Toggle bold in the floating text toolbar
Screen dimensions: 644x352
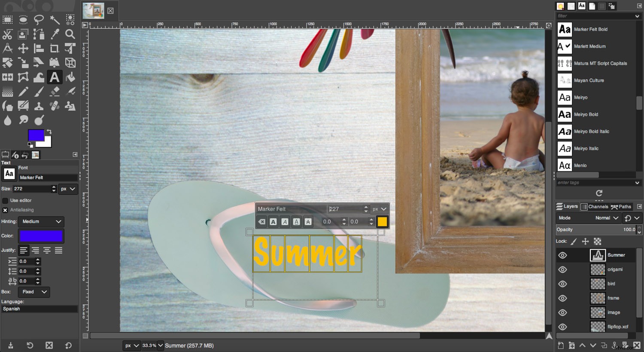(273, 221)
